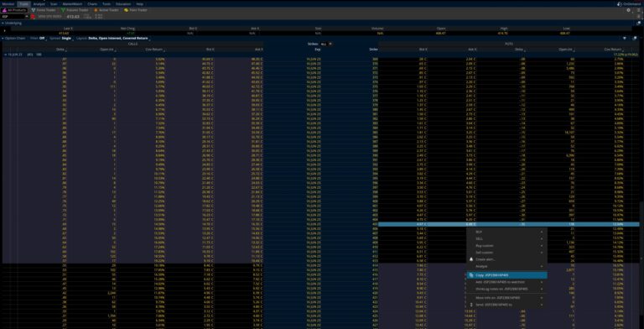The width and height of the screenshot is (644, 329).
Task: Choose SELL in the context menu
Action: [x=506, y=238]
